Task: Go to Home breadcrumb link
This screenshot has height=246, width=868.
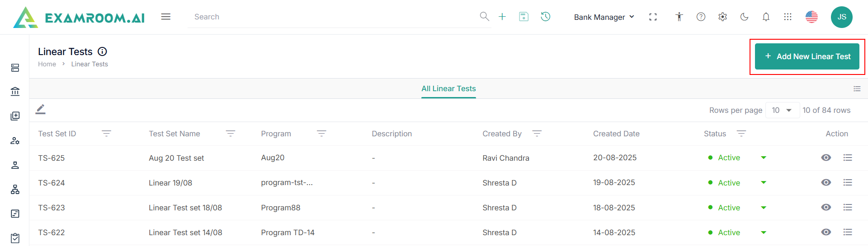Action: coord(47,64)
